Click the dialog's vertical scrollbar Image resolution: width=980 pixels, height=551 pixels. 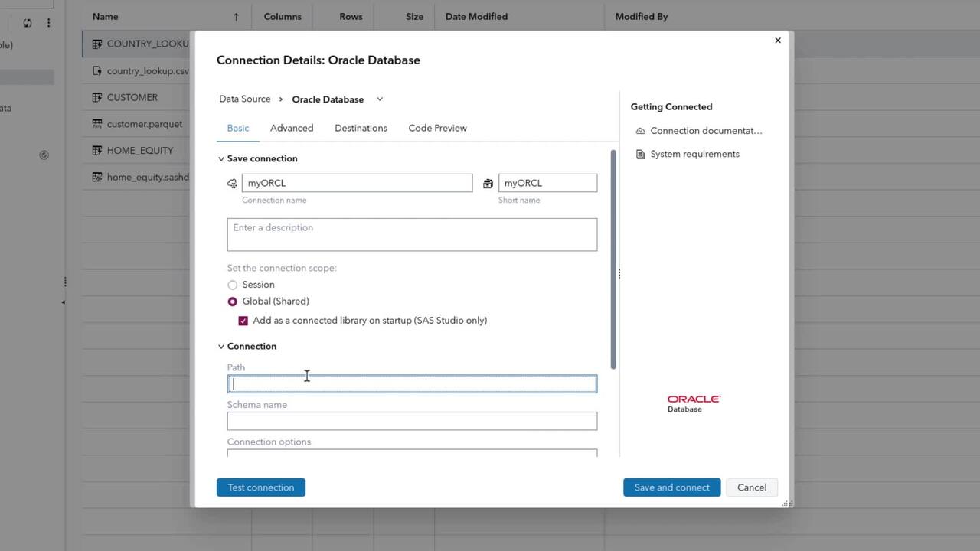coord(612,259)
